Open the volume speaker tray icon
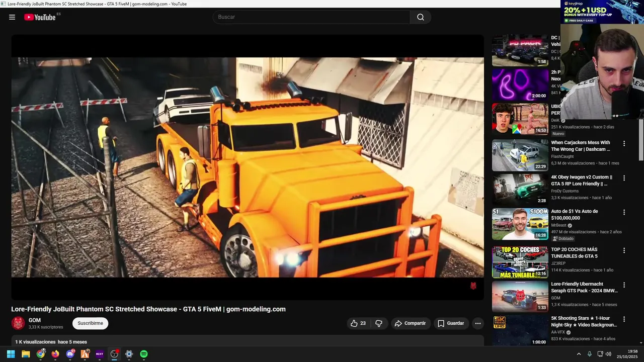 pyautogui.click(x=608, y=354)
